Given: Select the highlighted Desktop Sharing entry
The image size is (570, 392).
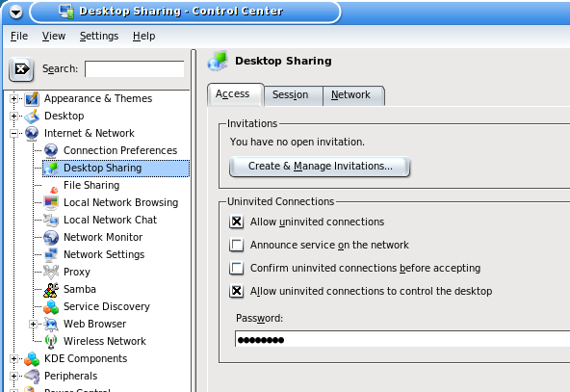Looking at the screenshot, I should [x=116, y=168].
